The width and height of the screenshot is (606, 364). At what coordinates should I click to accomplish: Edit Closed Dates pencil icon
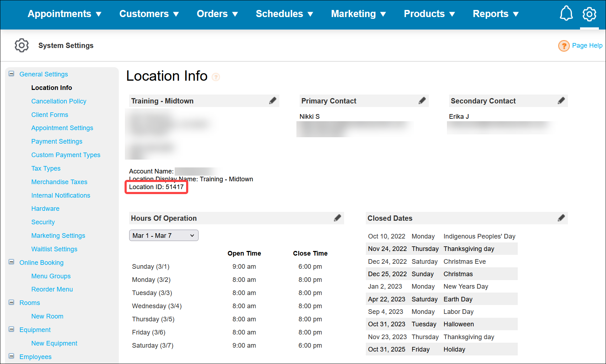pyautogui.click(x=561, y=218)
